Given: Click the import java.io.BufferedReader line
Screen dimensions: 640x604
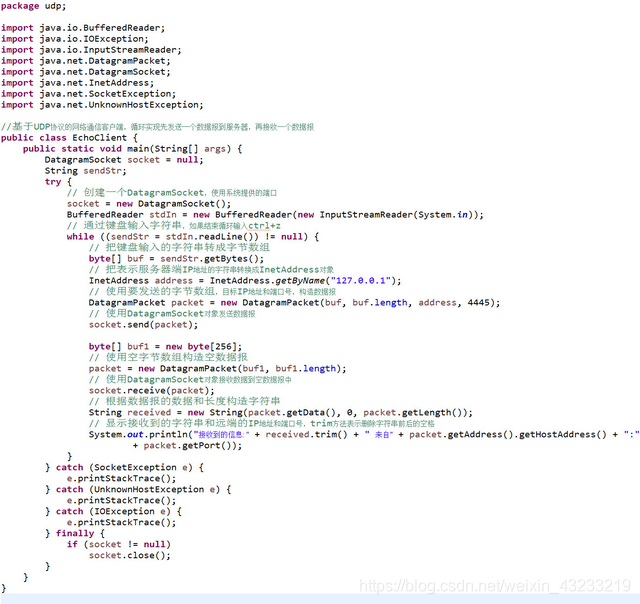Looking at the screenshot, I should click(x=83, y=28).
